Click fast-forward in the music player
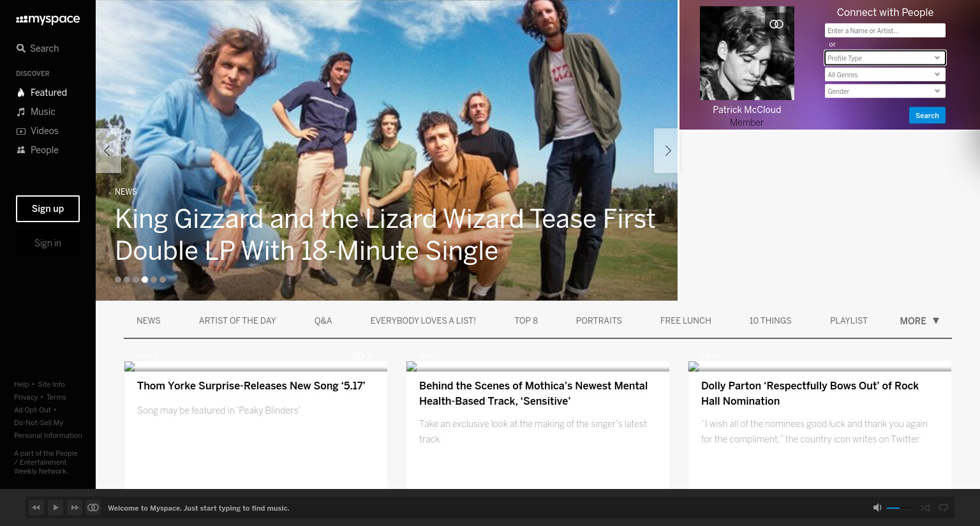980x526 pixels. pos(75,507)
